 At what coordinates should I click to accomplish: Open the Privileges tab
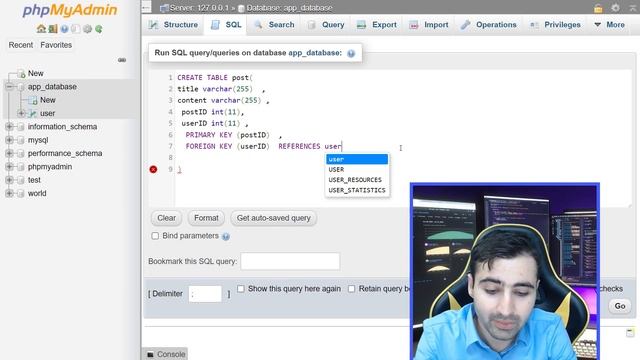[x=555, y=25]
